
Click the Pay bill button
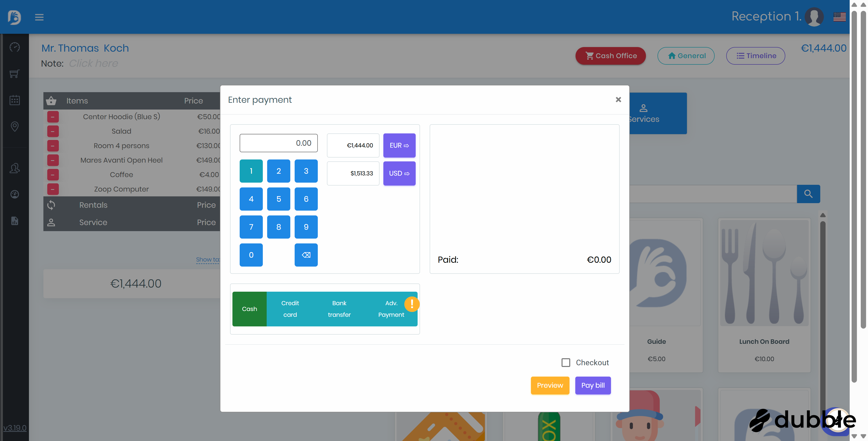pyautogui.click(x=593, y=385)
